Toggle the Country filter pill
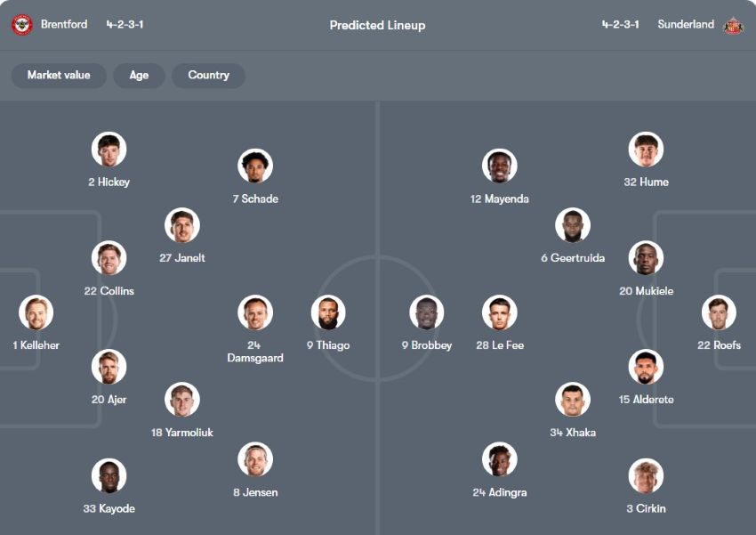Screen dimensions: 756x535 (208, 76)
